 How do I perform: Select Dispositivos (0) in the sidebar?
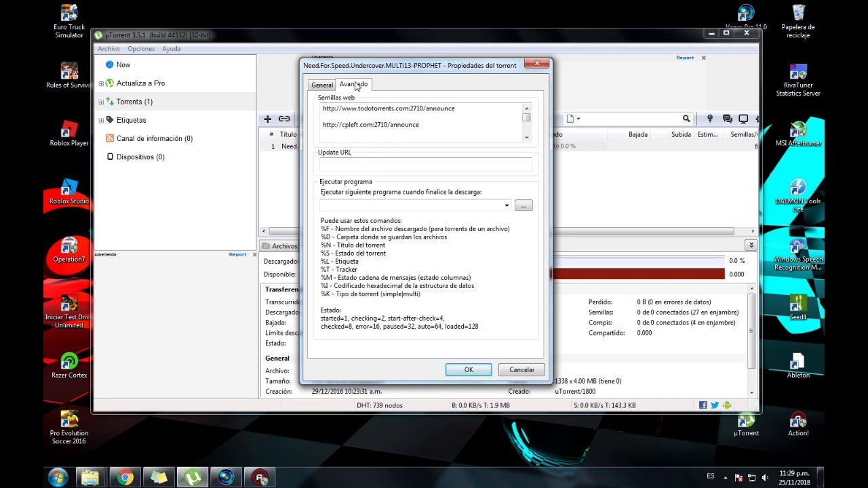[x=140, y=157]
